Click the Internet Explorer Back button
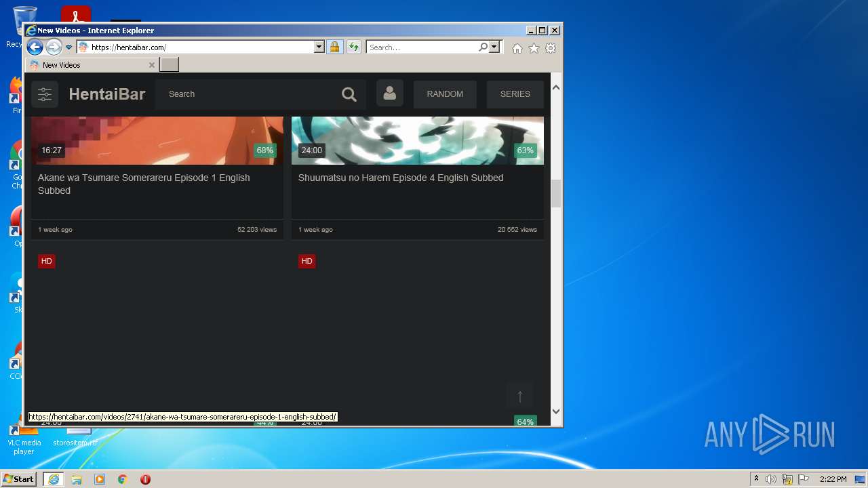The image size is (868, 488). click(x=35, y=47)
